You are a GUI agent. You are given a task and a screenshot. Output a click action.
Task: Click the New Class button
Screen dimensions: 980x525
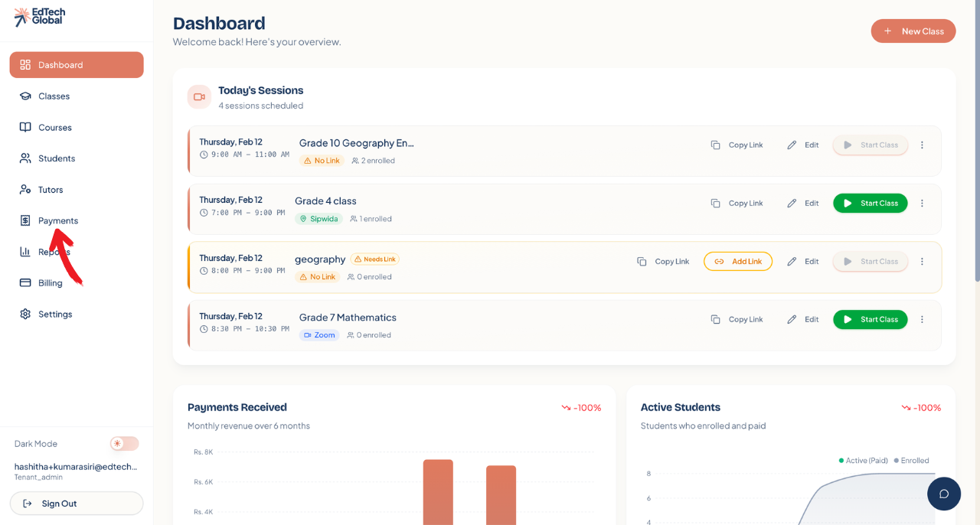point(913,31)
